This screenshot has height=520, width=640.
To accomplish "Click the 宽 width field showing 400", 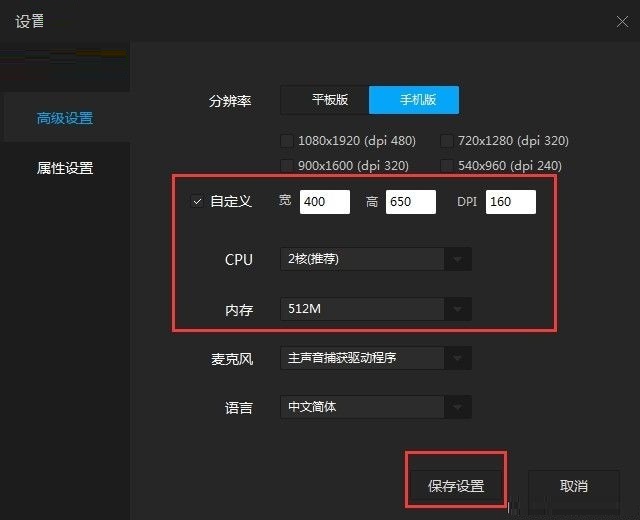I will tap(325, 202).
